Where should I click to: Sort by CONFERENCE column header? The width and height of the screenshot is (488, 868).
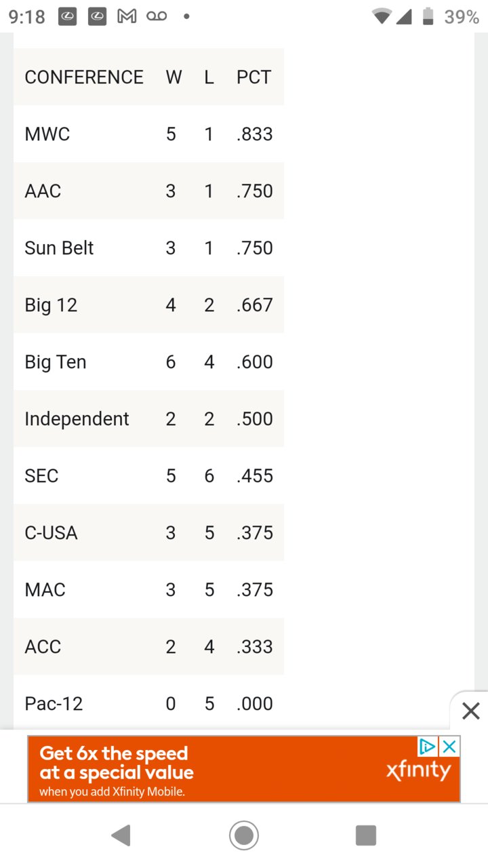pos(84,77)
